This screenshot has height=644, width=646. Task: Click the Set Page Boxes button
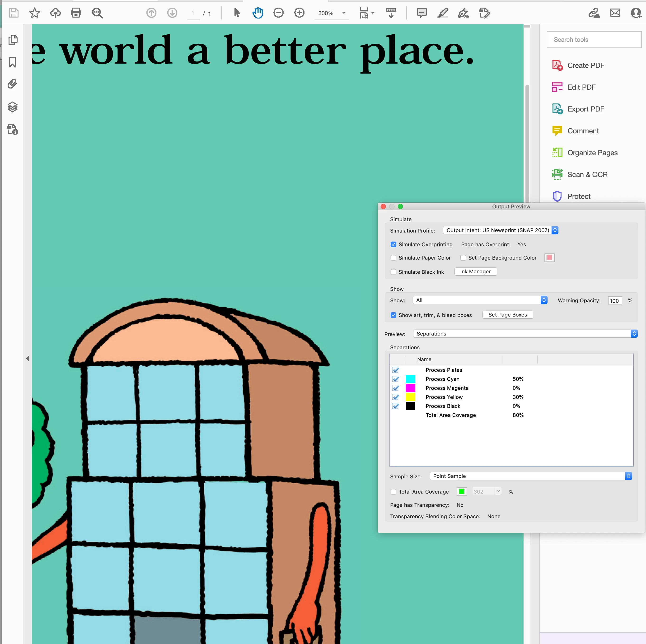tap(507, 315)
